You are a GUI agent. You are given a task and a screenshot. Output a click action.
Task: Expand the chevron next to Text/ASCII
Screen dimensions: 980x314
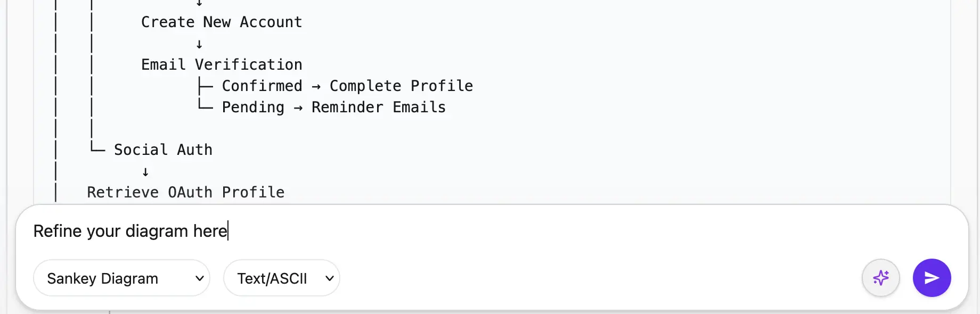point(330,278)
